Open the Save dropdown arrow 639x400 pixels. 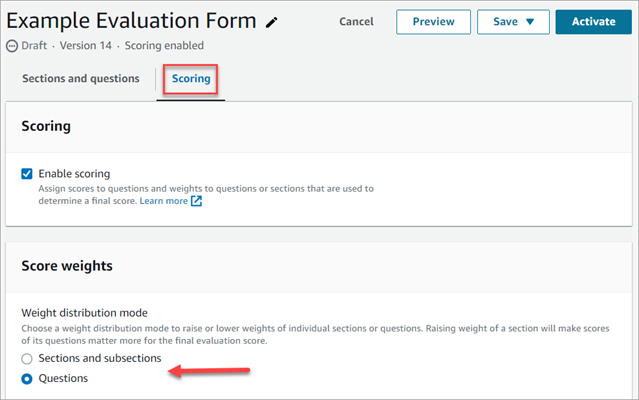point(530,22)
